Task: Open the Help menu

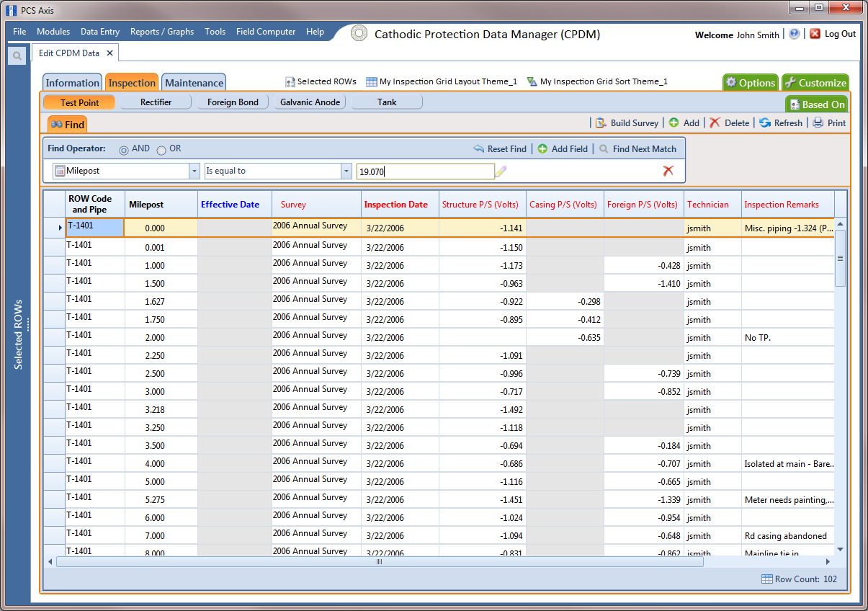Action: click(x=315, y=32)
